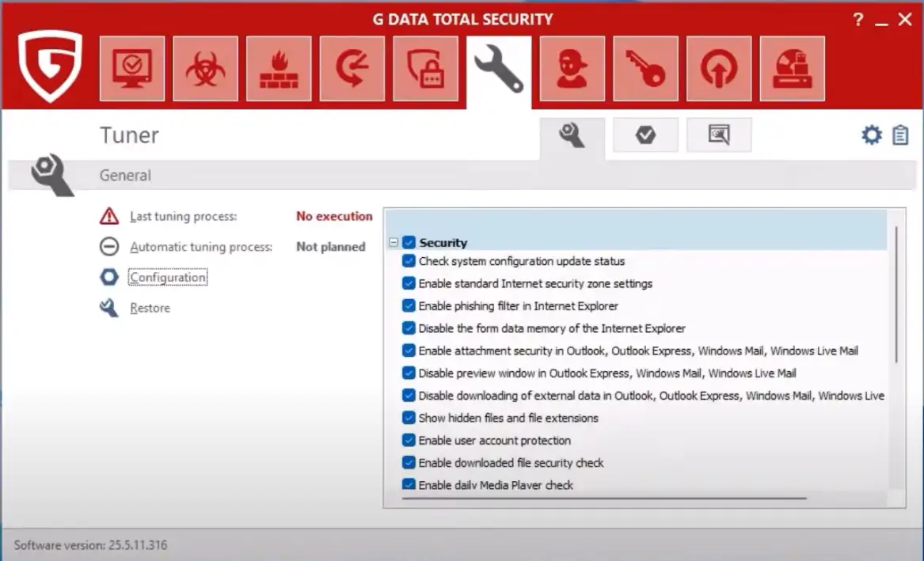Open the Security Center monitor icon
This screenshot has width=924, height=561.
coord(132,69)
